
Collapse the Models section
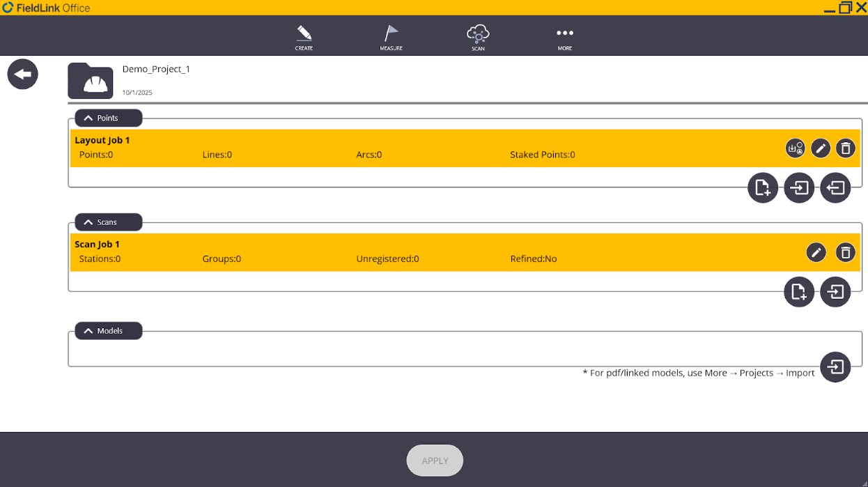pos(108,331)
